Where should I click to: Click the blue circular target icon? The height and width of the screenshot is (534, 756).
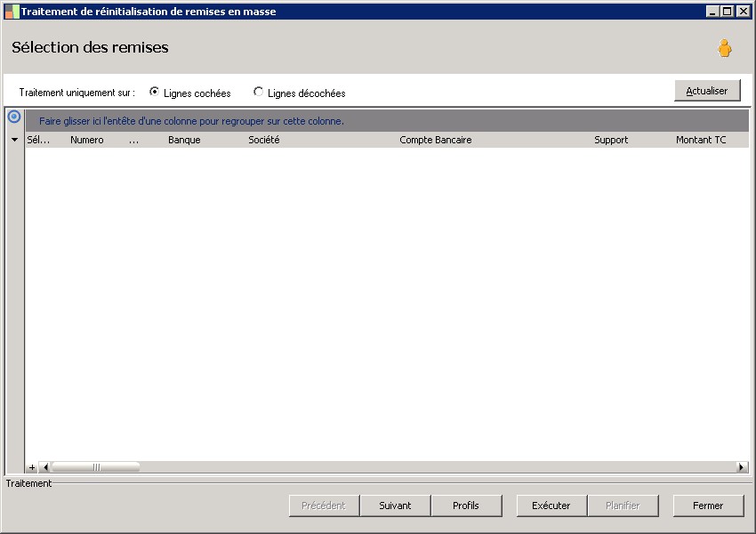(x=14, y=117)
